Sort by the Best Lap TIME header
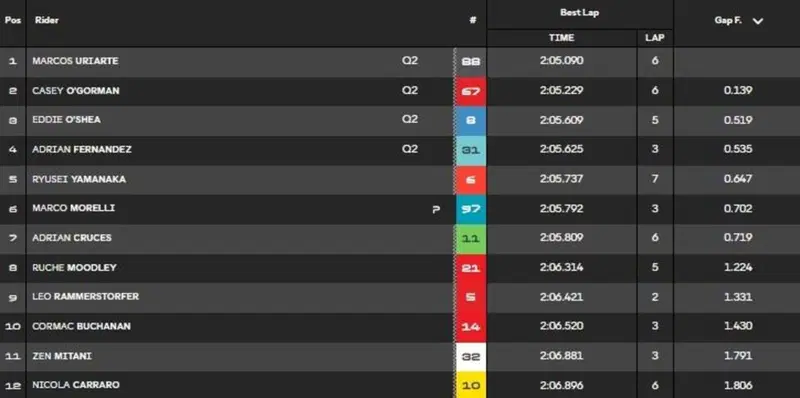Screen dimensions: 800x398 562,38
